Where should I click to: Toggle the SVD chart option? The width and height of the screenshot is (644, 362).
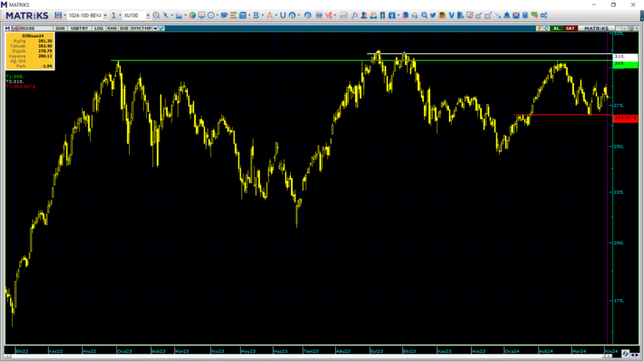(x=124, y=28)
